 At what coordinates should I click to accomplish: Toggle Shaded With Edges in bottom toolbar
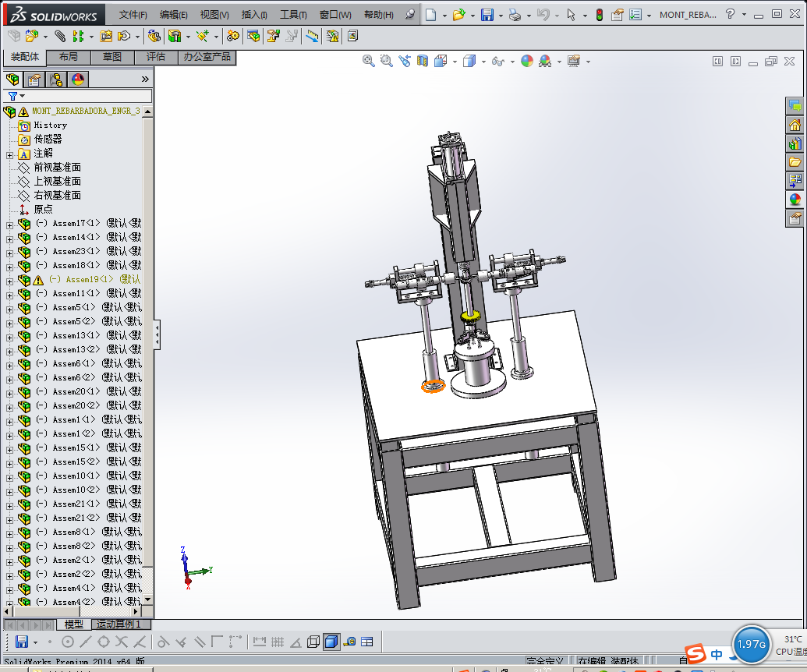(331, 642)
